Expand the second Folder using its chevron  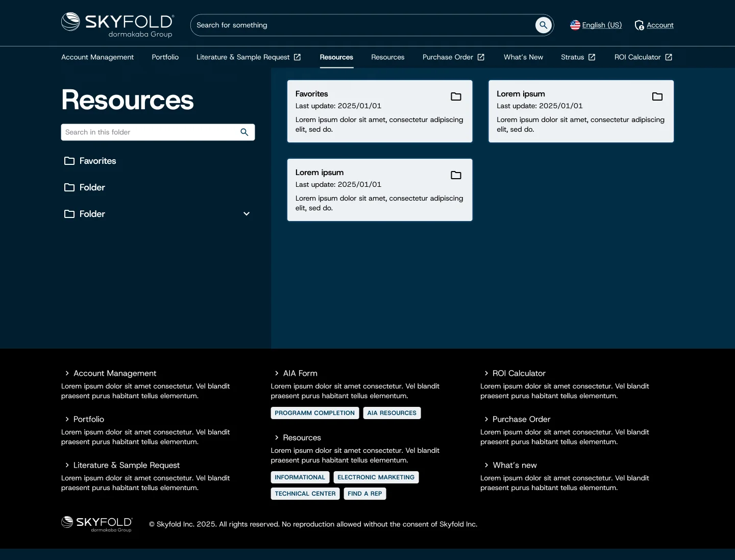[x=247, y=214]
